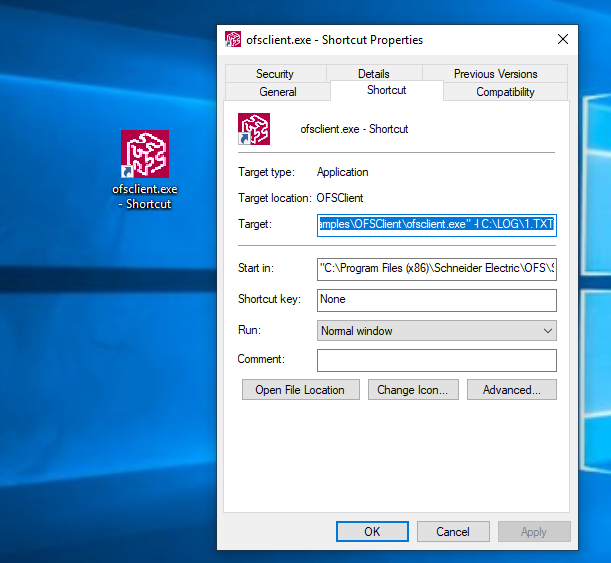Image resolution: width=611 pixels, height=563 pixels.
Task: Select the Shortcut tab
Action: point(387,90)
